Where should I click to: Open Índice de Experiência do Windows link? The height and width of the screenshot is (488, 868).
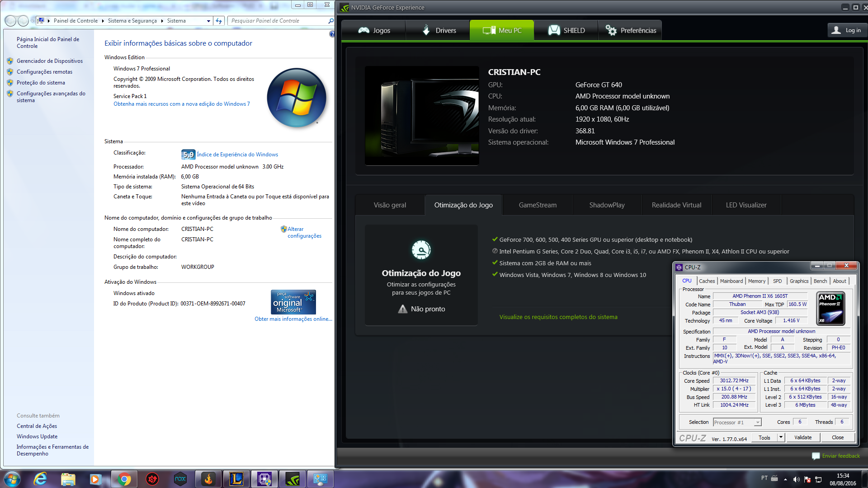coord(237,155)
